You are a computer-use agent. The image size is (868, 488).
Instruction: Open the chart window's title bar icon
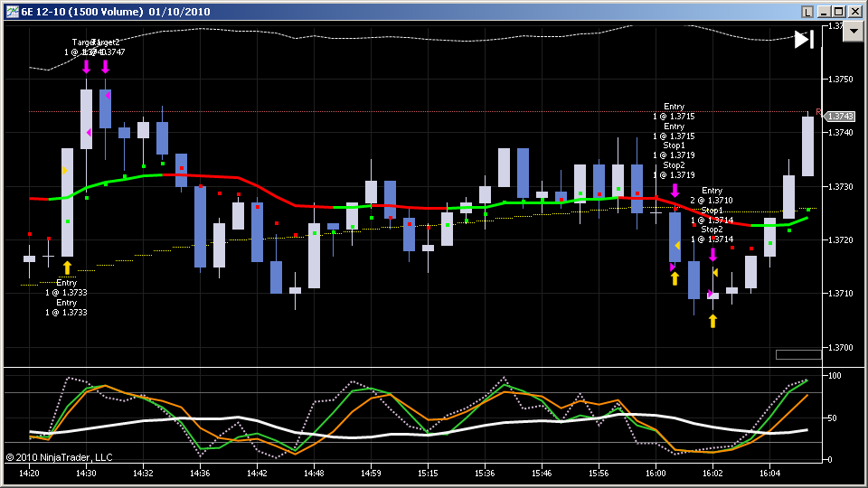click(x=12, y=12)
